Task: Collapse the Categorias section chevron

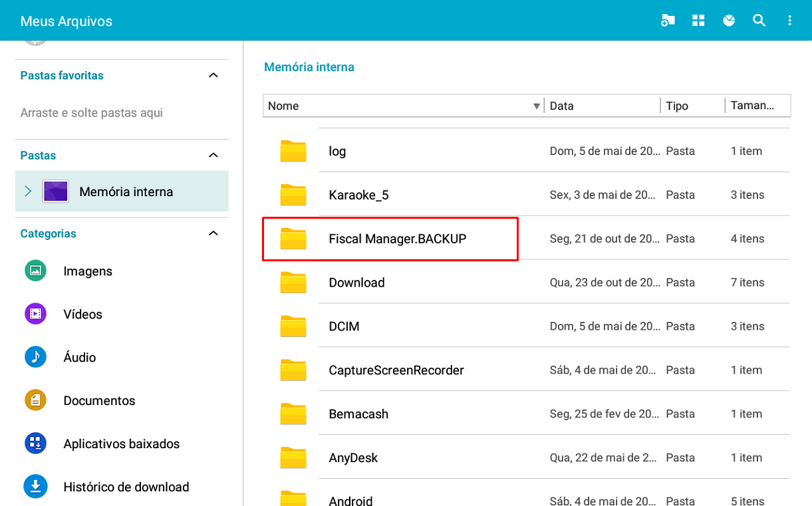Action: (x=213, y=233)
